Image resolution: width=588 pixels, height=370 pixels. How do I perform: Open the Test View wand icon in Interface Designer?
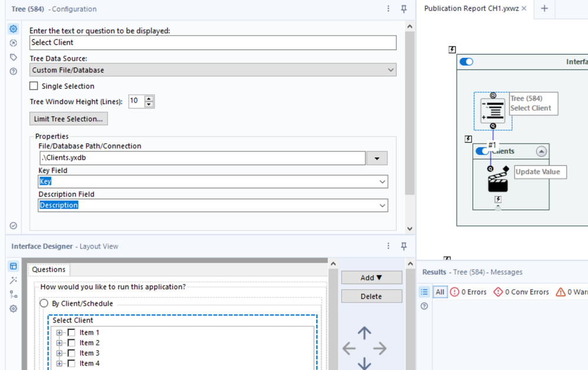(13, 280)
